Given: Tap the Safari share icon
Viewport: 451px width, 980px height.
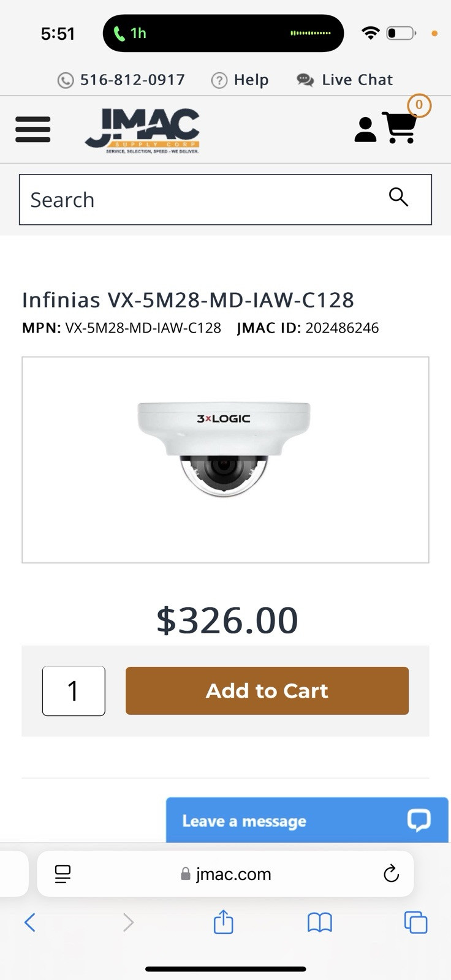Looking at the screenshot, I should coord(224,922).
